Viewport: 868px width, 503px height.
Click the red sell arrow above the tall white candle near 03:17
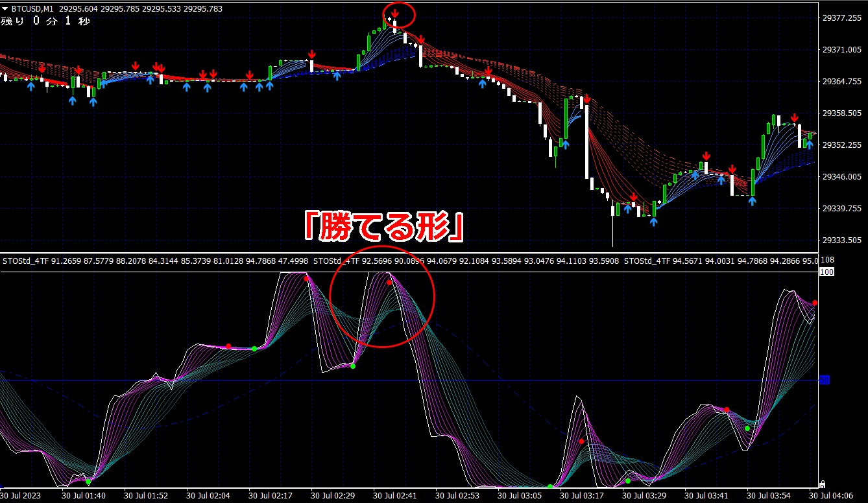[586, 99]
